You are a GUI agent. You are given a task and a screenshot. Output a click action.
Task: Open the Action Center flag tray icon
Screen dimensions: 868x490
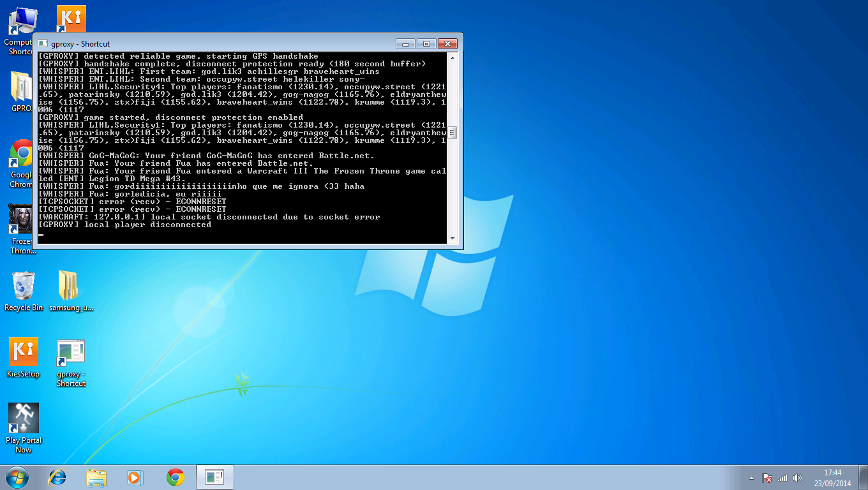click(768, 477)
